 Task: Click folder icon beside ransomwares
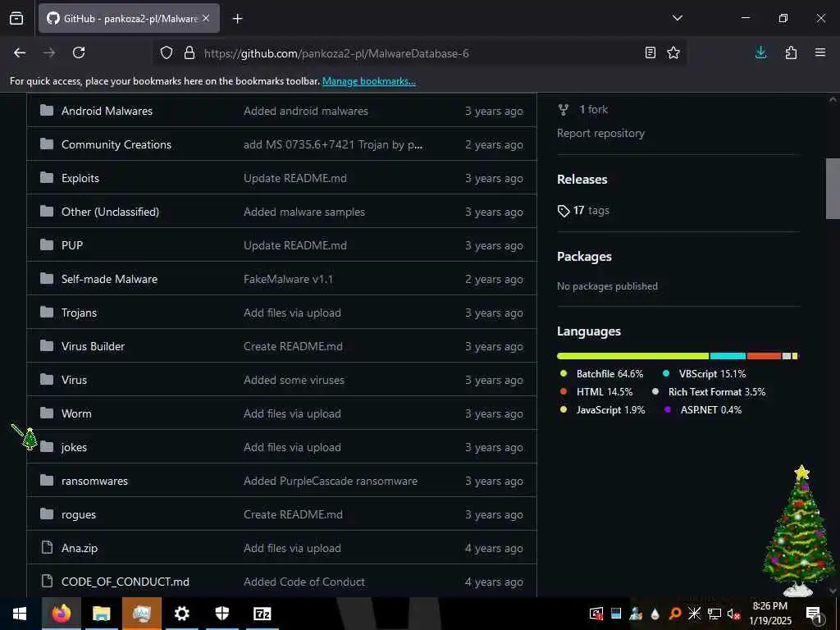pyautogui.click(x=47, y=480)
